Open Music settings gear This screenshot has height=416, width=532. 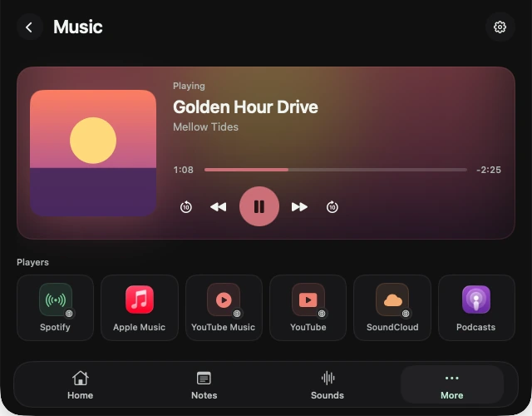pos(500,27)
